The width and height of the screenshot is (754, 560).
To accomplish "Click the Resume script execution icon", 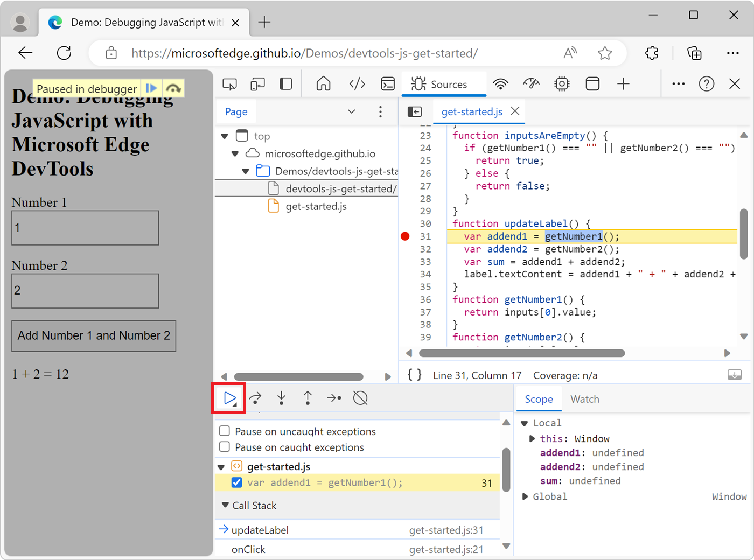I will [x=228, y=398].
